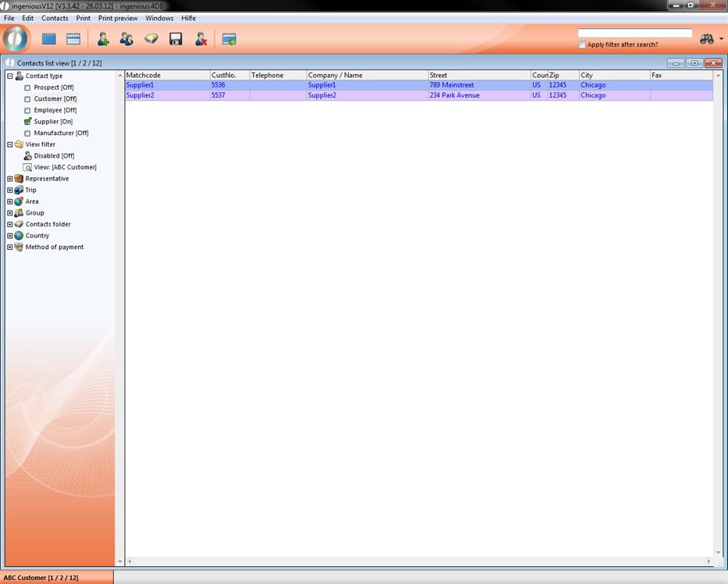The width and height of the screenshot is (728, 584).
Task: Click the search input field in toolbar
Action: (634, 33)
